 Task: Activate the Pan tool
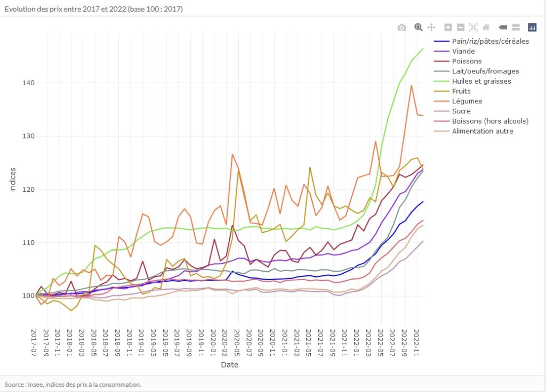tap(432, 27)
